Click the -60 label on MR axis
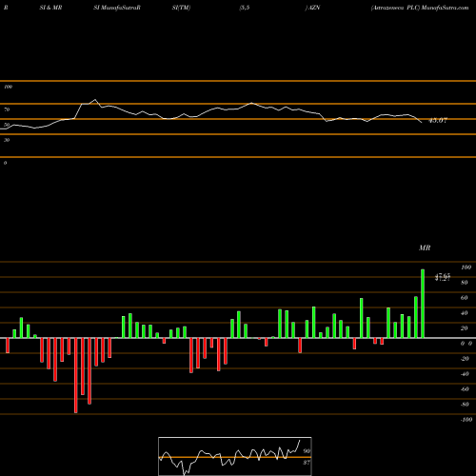Screen dimensions: 476x476 coord(465,389)
